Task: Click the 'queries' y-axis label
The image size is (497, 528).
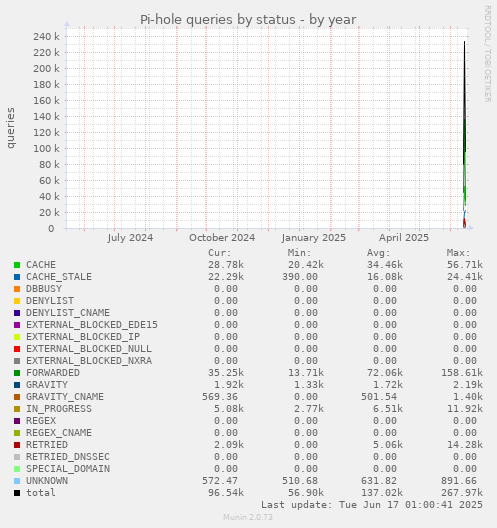Action: (x=10, y=128)
